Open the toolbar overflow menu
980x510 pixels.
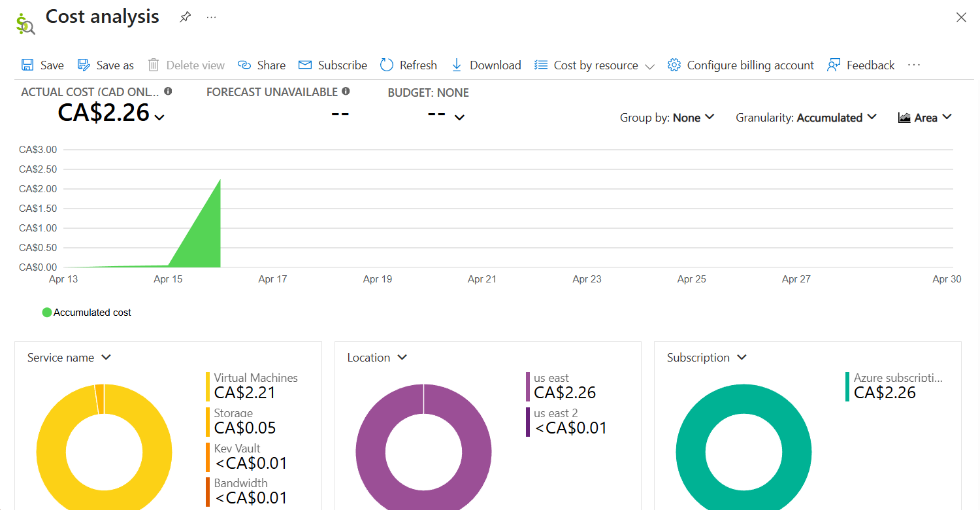913,65
